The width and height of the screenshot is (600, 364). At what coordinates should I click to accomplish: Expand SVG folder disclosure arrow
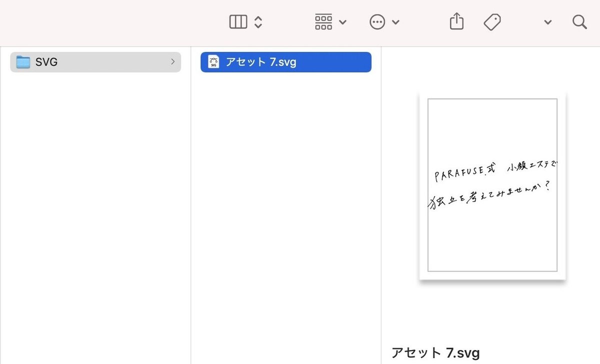(x=172, y=62)
